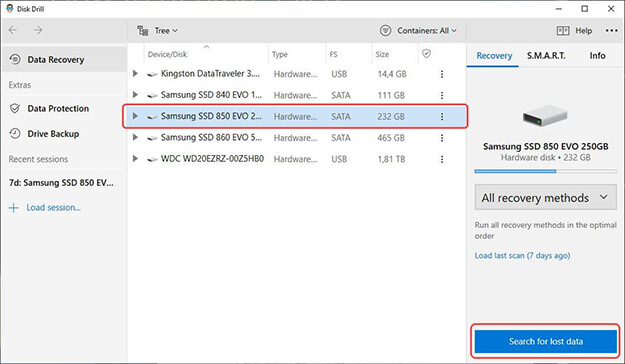The width and height of the screenshot is (625, 364).
Task: Click the 14,4 GB size cell
Action: point(392,74)
